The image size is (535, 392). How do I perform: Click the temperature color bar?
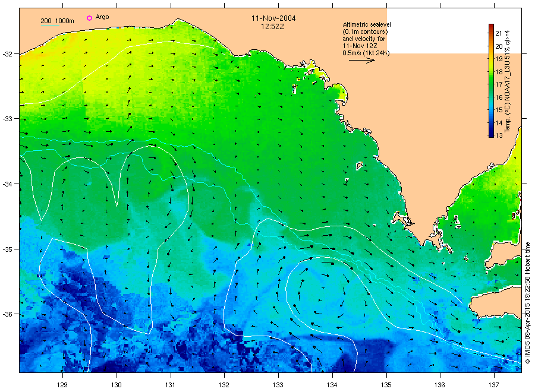491,81
